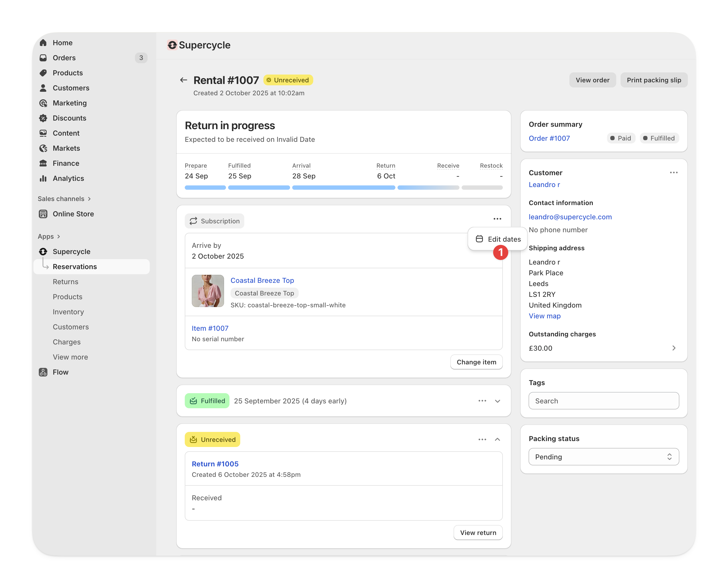The image size is (728, 588).
Task: Open the Subscription card three-dot menu
Action: coord(497,219)
